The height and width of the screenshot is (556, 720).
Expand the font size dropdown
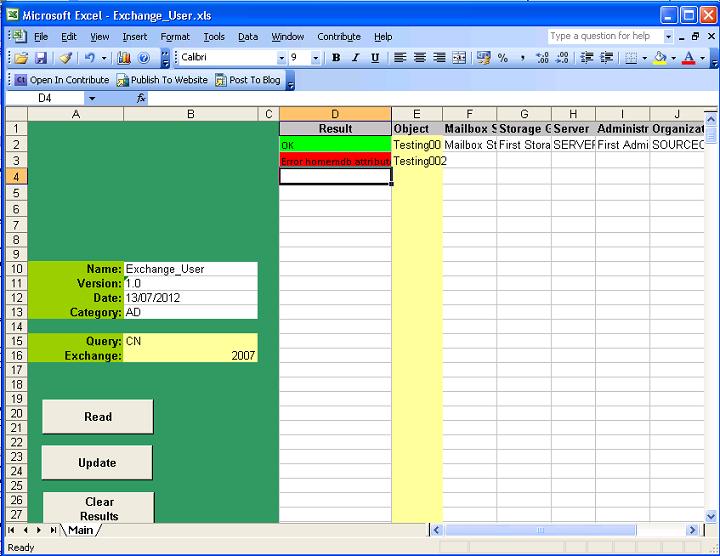coord(316,58)
